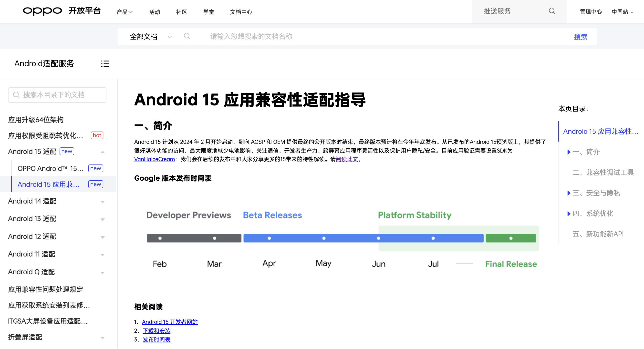Go to 管理中心
Screen dimensions: 644x349
[x=591, y=11]
